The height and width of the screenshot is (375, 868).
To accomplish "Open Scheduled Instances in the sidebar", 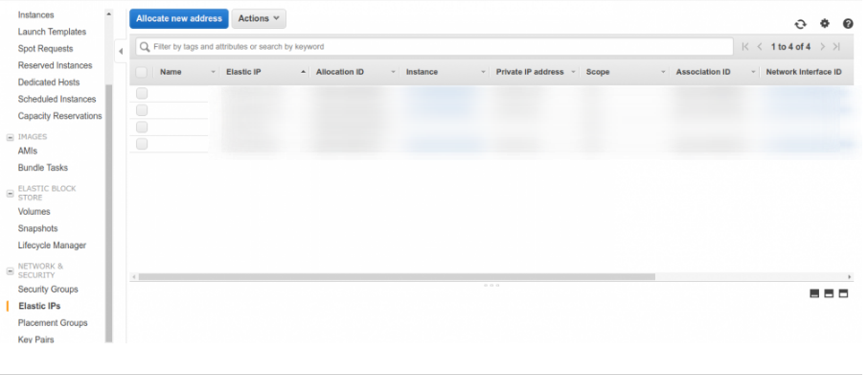I will coord(57,99).
